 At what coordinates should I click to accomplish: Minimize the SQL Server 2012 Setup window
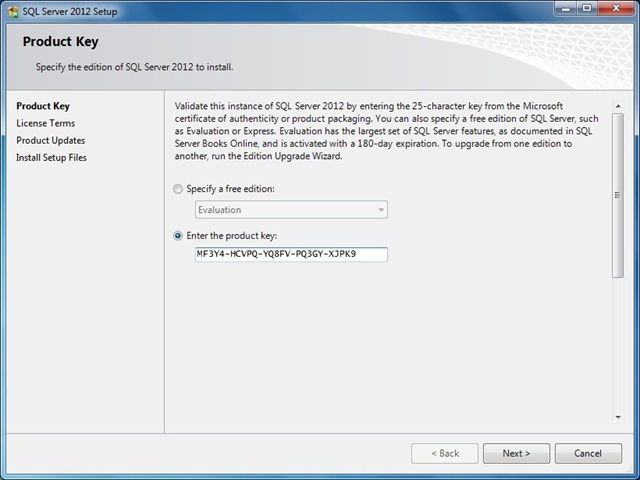coord(566,8)
